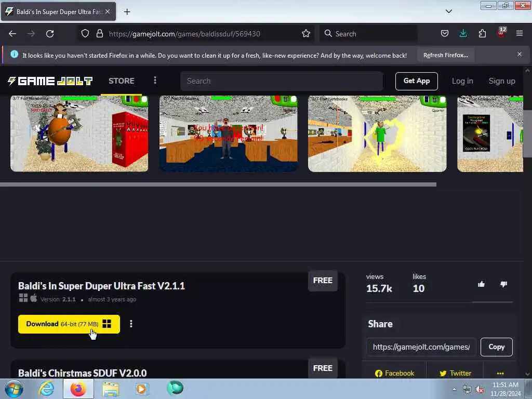
Task: Open the extensions puzzle icon
Action: pos(482,34)
